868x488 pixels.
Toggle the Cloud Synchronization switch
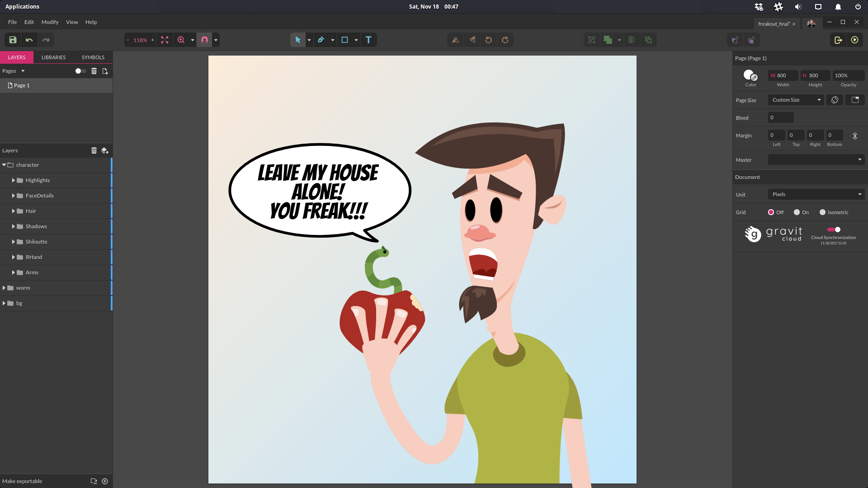click(834, 230)
